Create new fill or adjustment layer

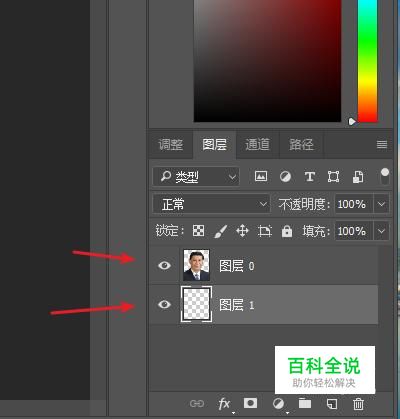(278, 404)
